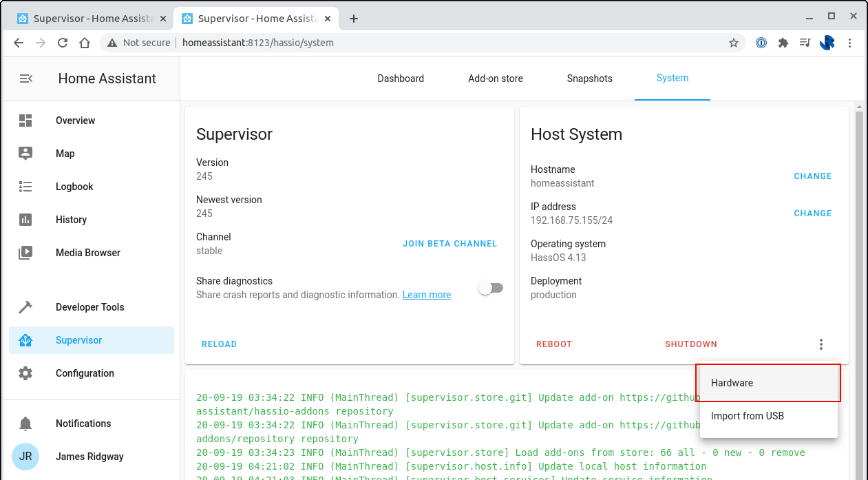Open the History chart icon
Viewport: 868px width, 480px height.
coord(25,220)
